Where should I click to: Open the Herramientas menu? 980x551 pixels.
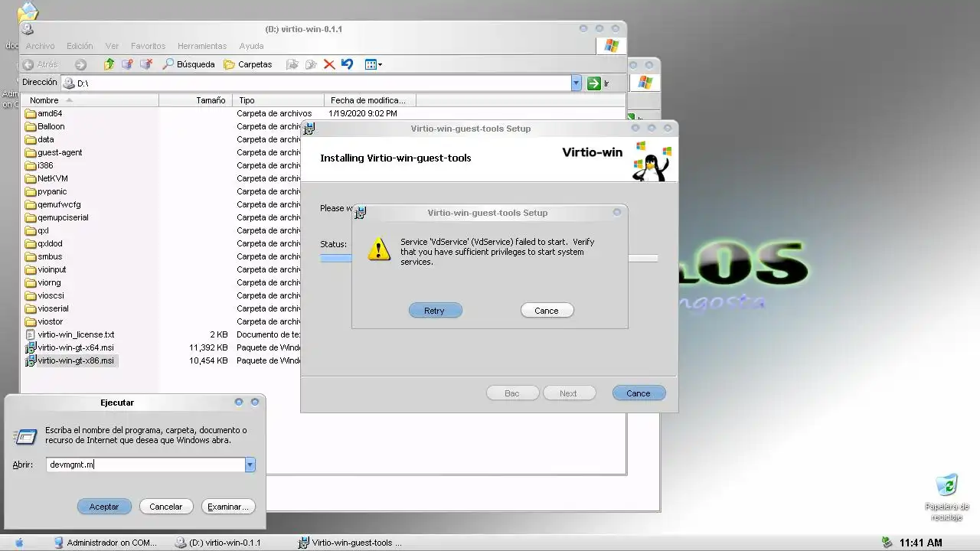click(202, 46)
